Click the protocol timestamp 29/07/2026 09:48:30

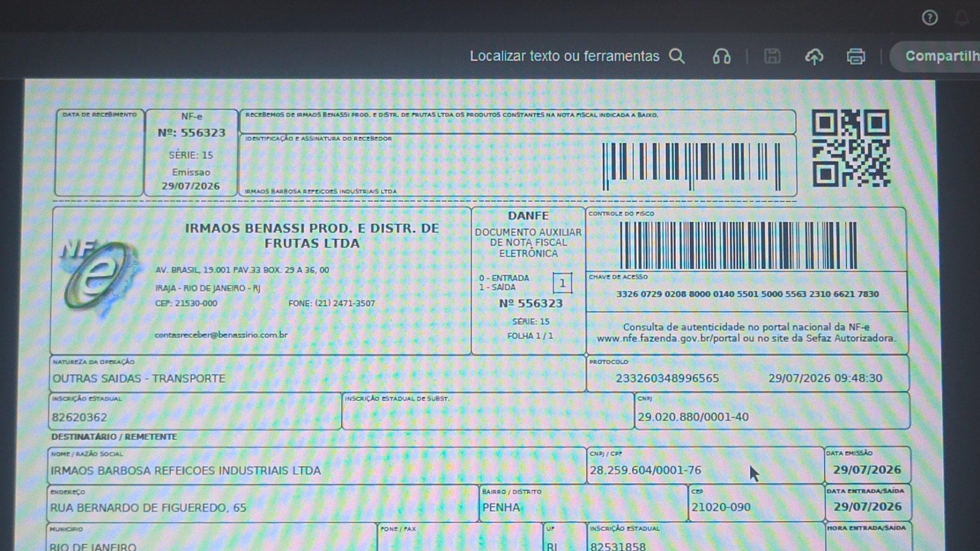click(825, 379)
